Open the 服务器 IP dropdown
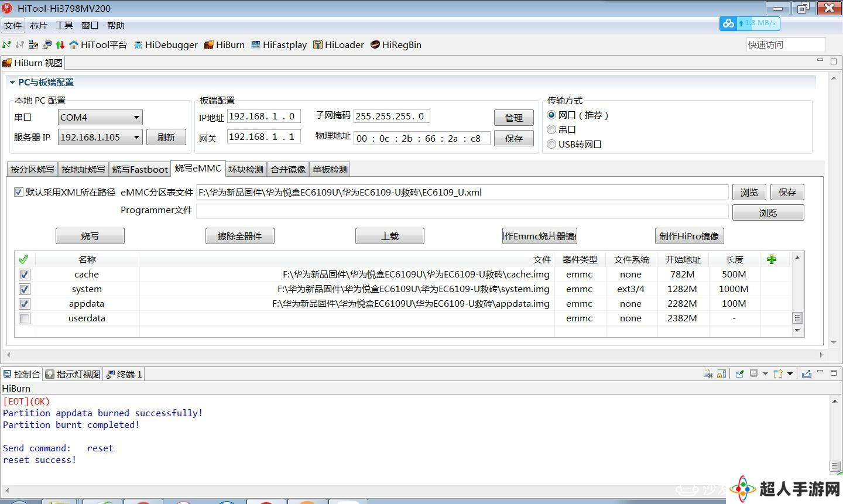 click(x=100, y=137)
